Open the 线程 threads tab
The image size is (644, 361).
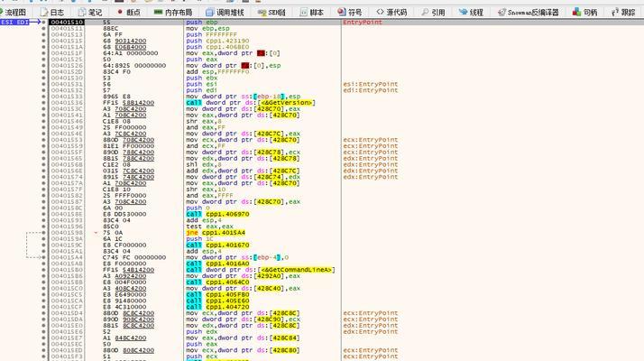[471, 13]
